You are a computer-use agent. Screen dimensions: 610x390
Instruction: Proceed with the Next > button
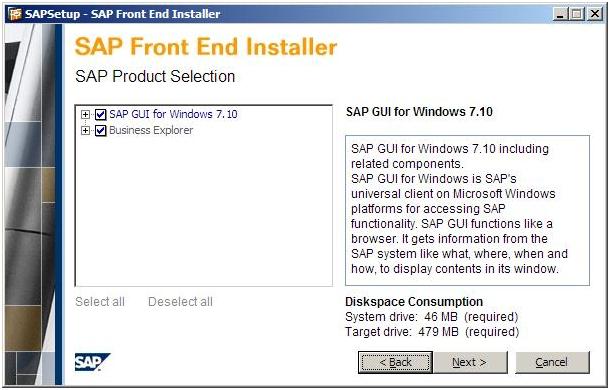coord(470,362)
